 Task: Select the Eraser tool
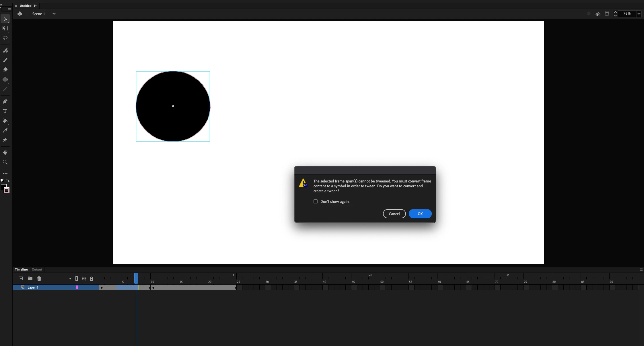[x=5, y=70]
